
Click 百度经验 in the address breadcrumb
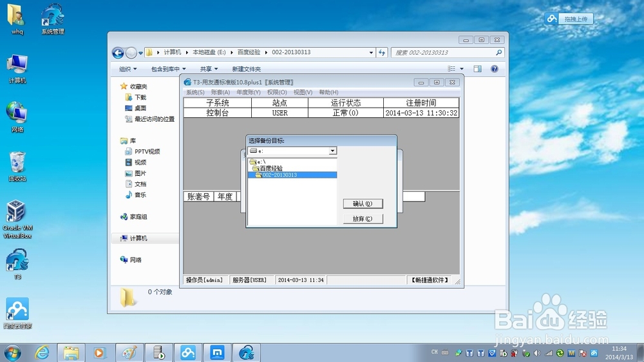(x=249, y=52)
